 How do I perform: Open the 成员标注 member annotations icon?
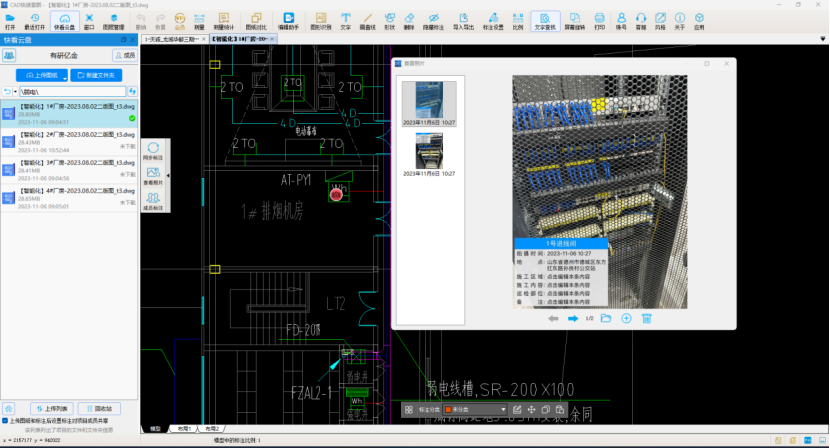click(153, 201)
